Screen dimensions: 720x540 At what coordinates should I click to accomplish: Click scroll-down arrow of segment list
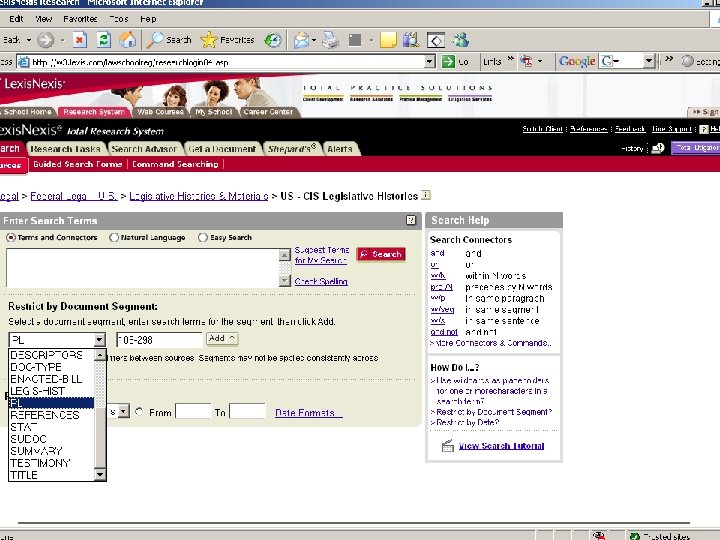pos(100,474)
